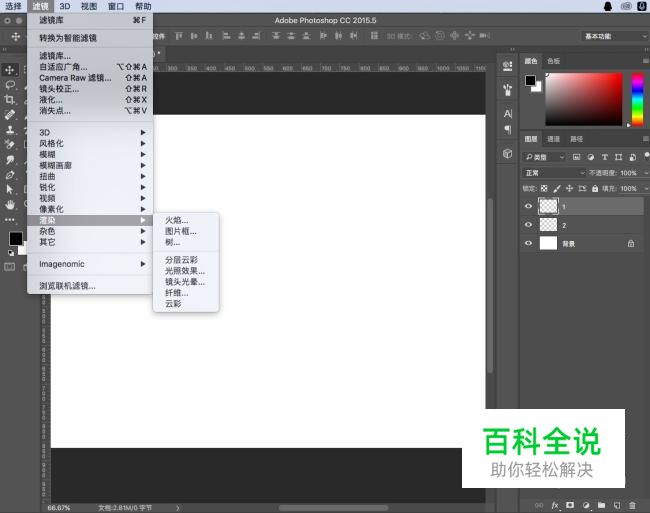Click the lock icon on 背景 layer
The width and height of the screenshot is (650, 513).
pos(631,244)
